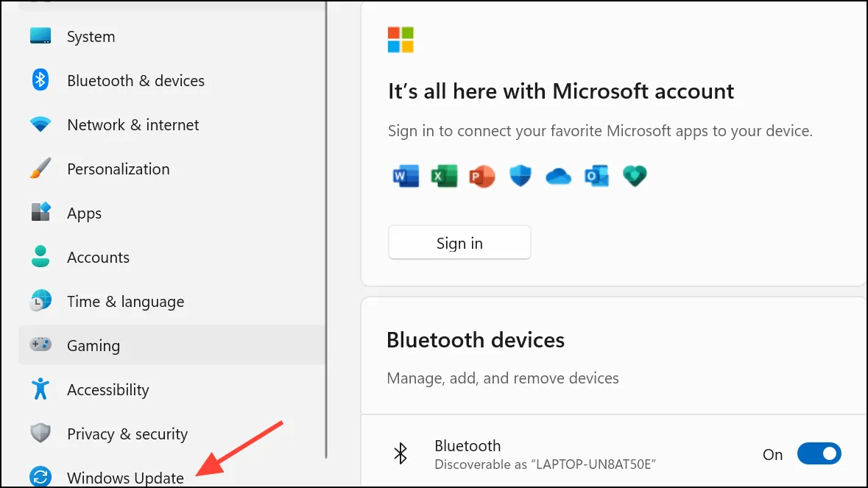Click the sidebar vertical scrollbar

[x=326, y=230]
